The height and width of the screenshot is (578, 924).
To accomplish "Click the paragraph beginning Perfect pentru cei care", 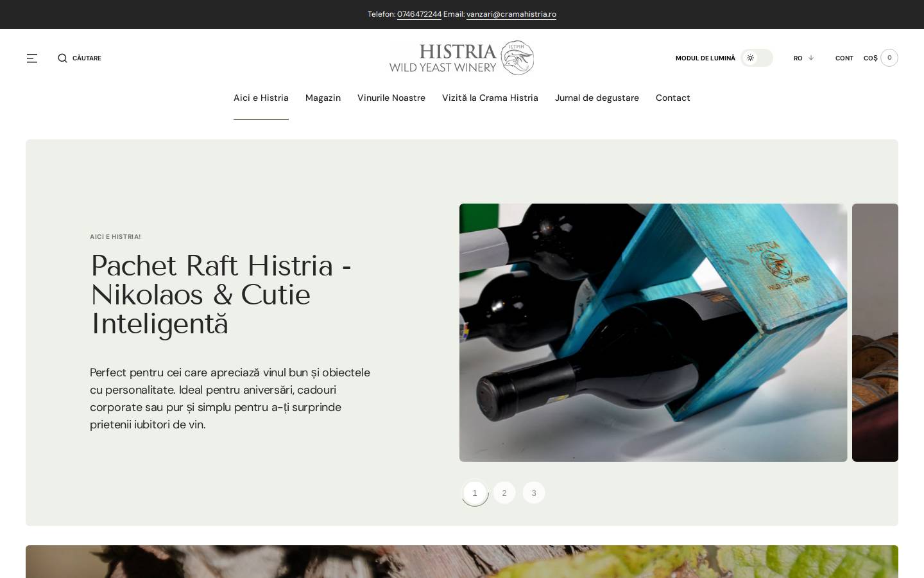I will pyautogui.click(x=231, y=398).
